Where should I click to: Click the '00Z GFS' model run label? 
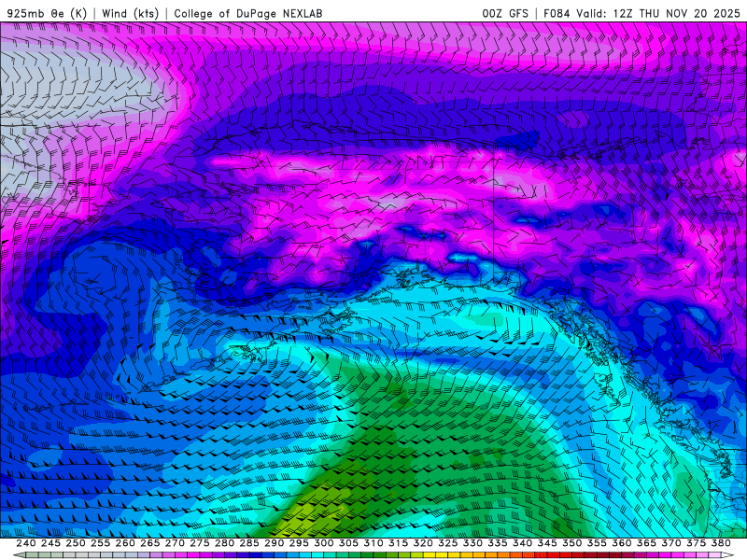click(x=505, y=13)
